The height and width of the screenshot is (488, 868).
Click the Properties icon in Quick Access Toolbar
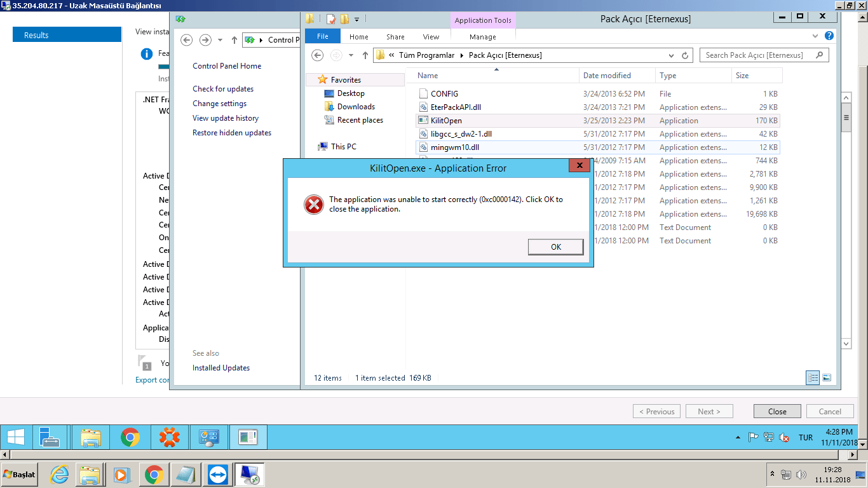click(x=331, y=19)
